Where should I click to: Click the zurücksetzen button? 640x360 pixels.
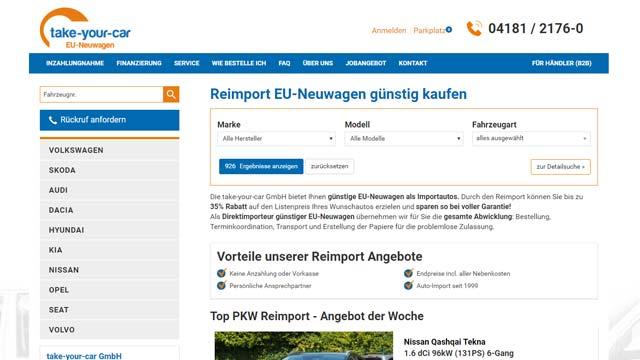click(329, 167)
